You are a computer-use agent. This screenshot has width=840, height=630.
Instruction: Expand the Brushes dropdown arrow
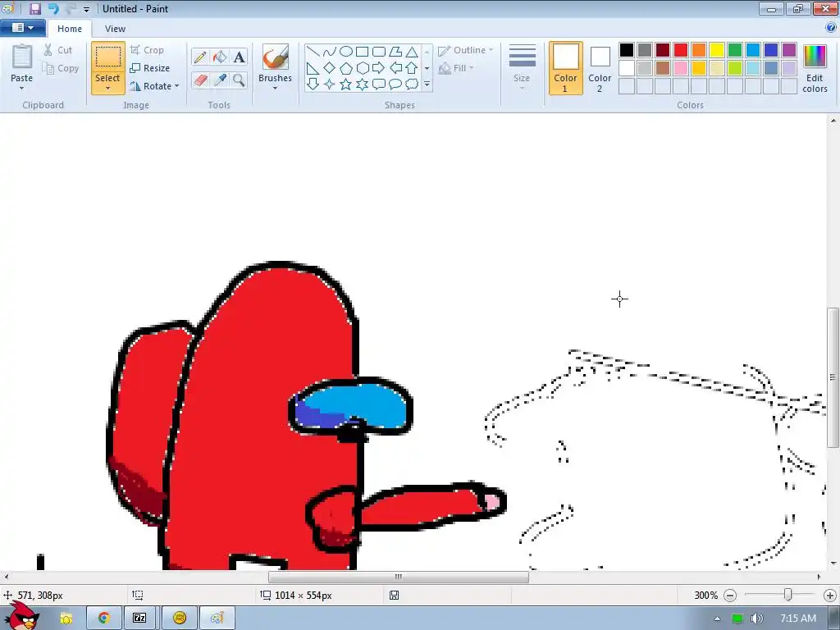click(276, 89)
